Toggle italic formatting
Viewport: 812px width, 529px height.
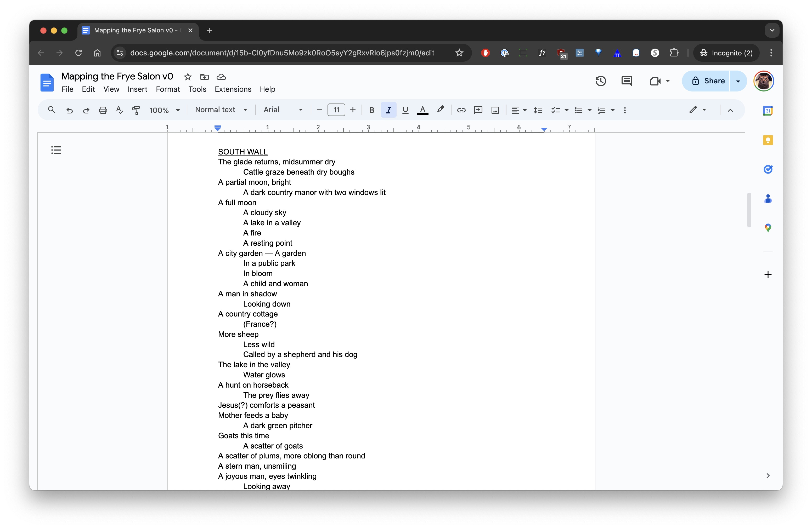pos(388,110)
